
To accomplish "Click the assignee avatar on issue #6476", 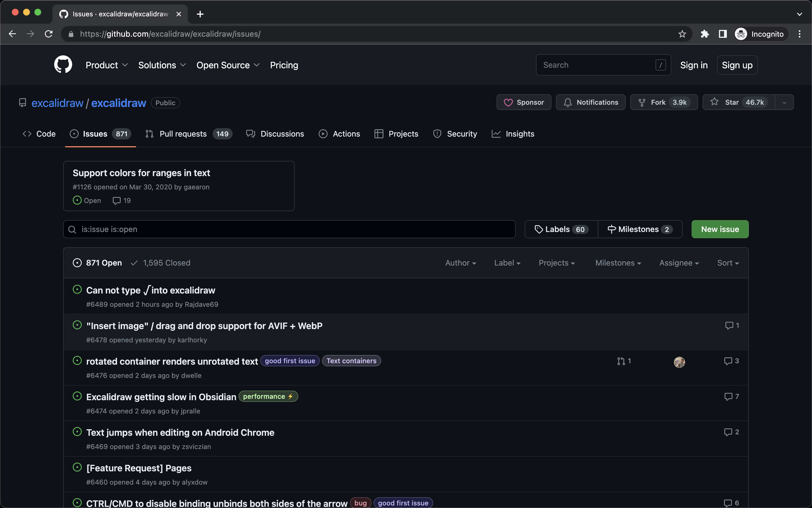I will click(679, 362).
